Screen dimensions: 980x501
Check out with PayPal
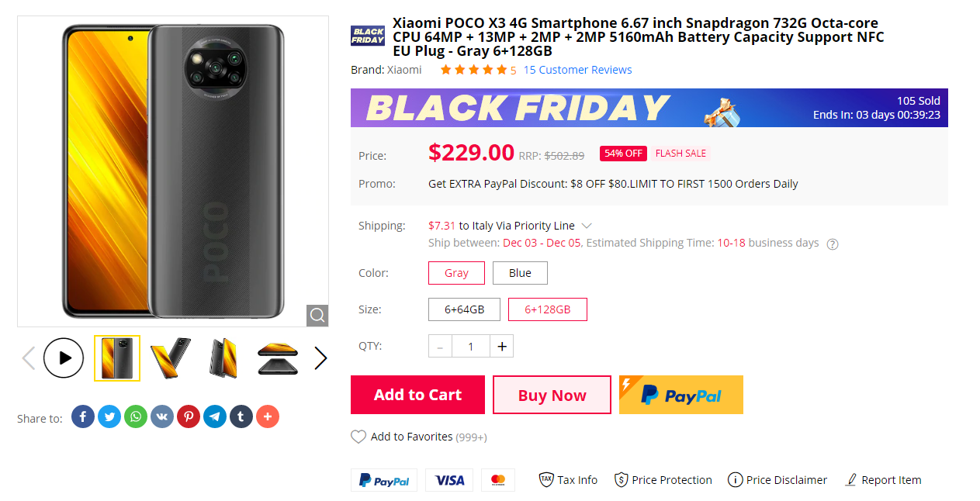680,395
